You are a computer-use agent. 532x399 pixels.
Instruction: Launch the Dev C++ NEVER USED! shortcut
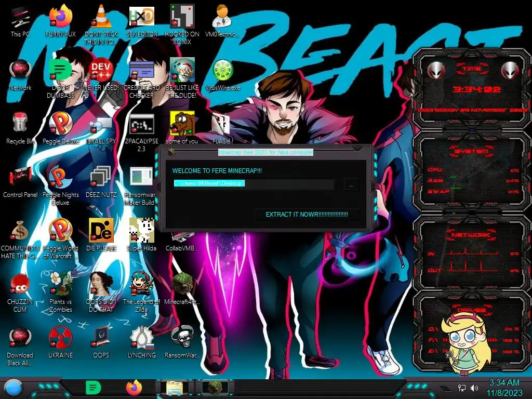101,75
